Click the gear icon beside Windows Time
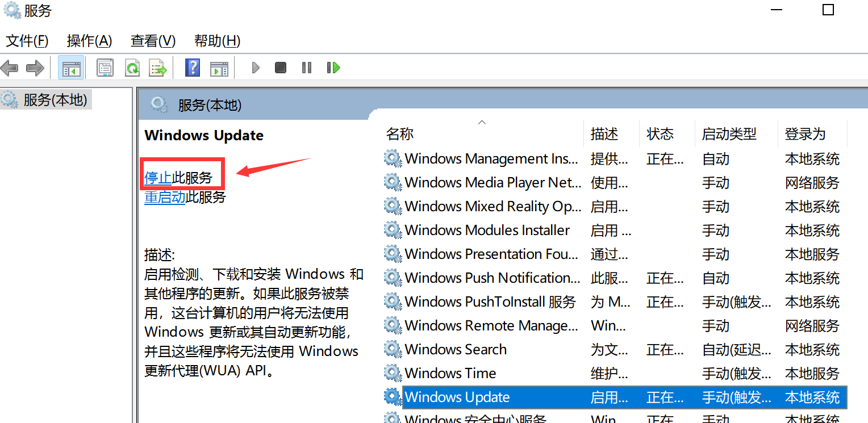The width and height of the screenshot is (868, 423). [393, 373]
